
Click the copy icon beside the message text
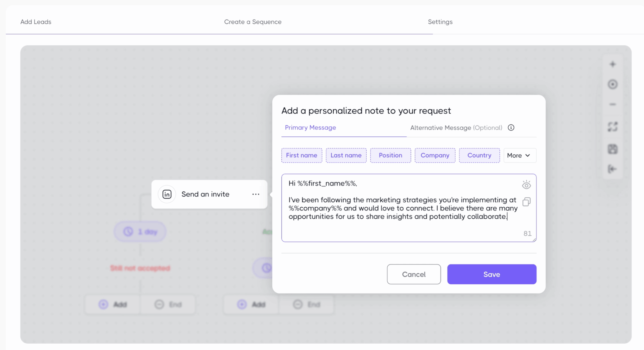click(526, 202)
